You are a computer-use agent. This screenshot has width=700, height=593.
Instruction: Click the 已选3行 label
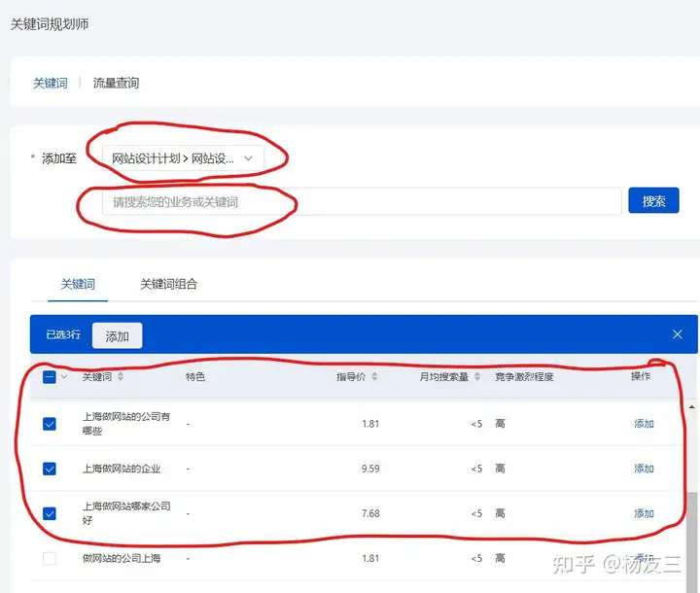pyautogui.click(x=63, y=335)
